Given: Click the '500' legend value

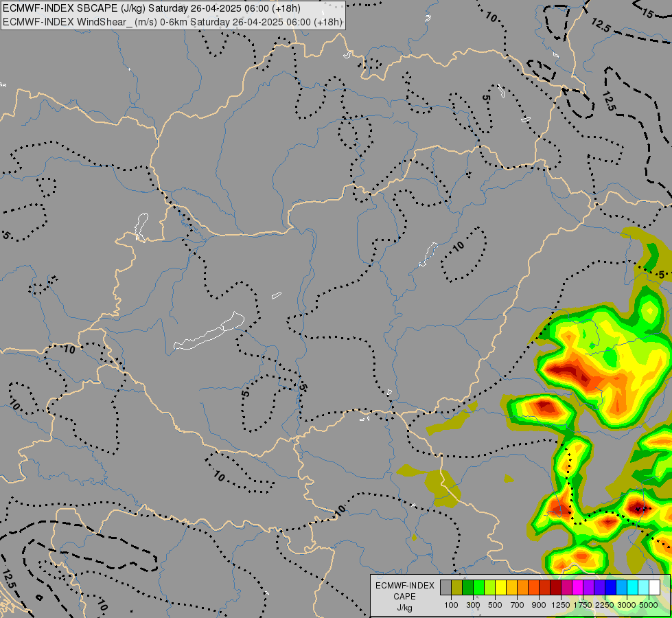Looking at the screenshot, I should coord(495,605).
